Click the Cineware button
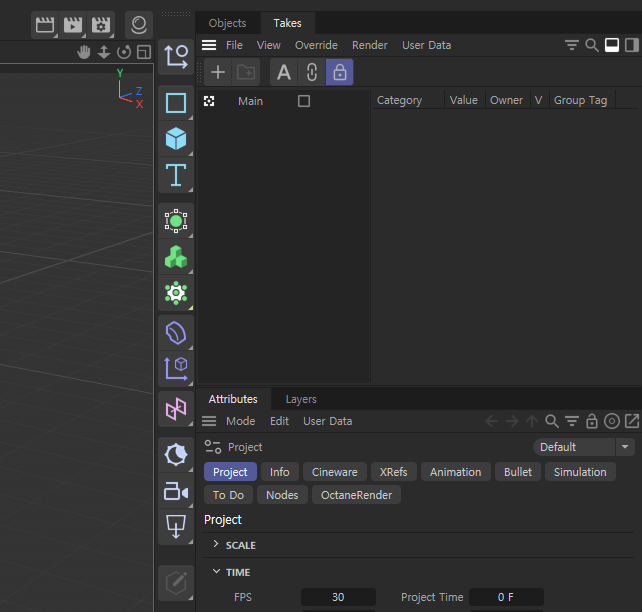Screen dimensions: 642x612 coord(334,472)
